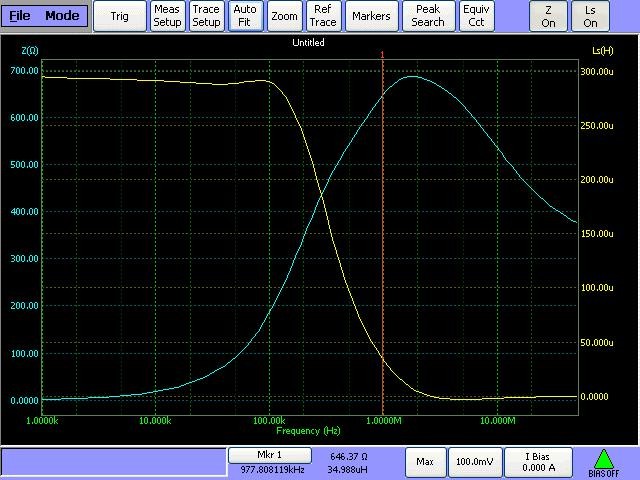Click the Zoom button
Image resolution: width=640 pixels, height=480 pixels.
point(284,16)
